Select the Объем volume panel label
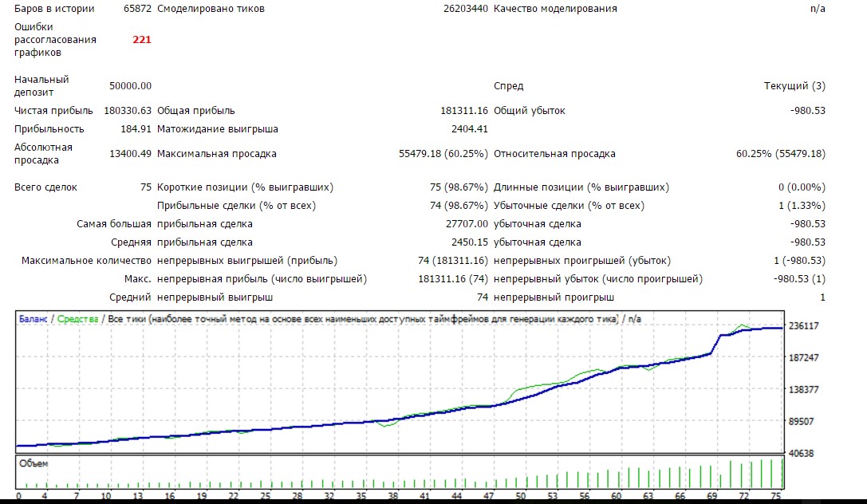The width and height of the screenshot is (867, 504). (x=33, y=463)
